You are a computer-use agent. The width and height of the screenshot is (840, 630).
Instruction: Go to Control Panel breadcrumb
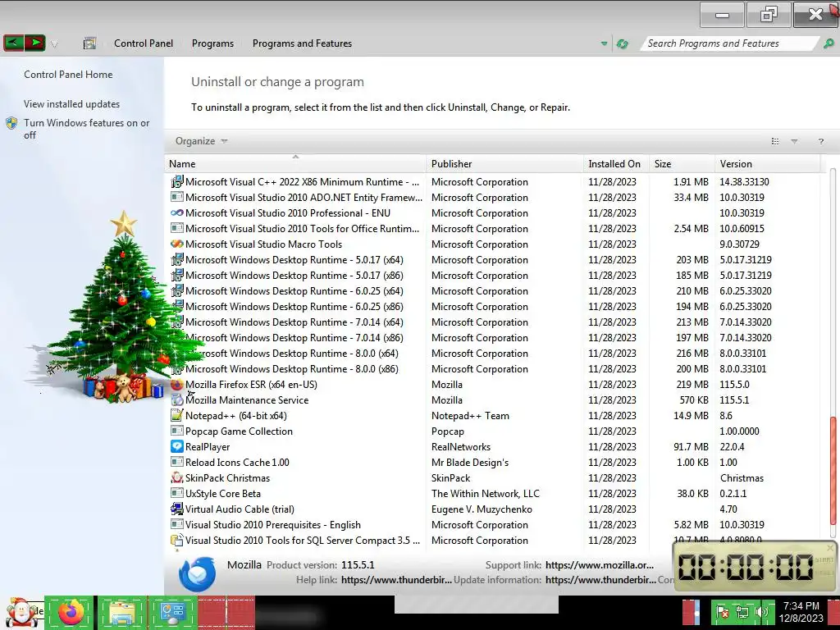click(144, 43)
